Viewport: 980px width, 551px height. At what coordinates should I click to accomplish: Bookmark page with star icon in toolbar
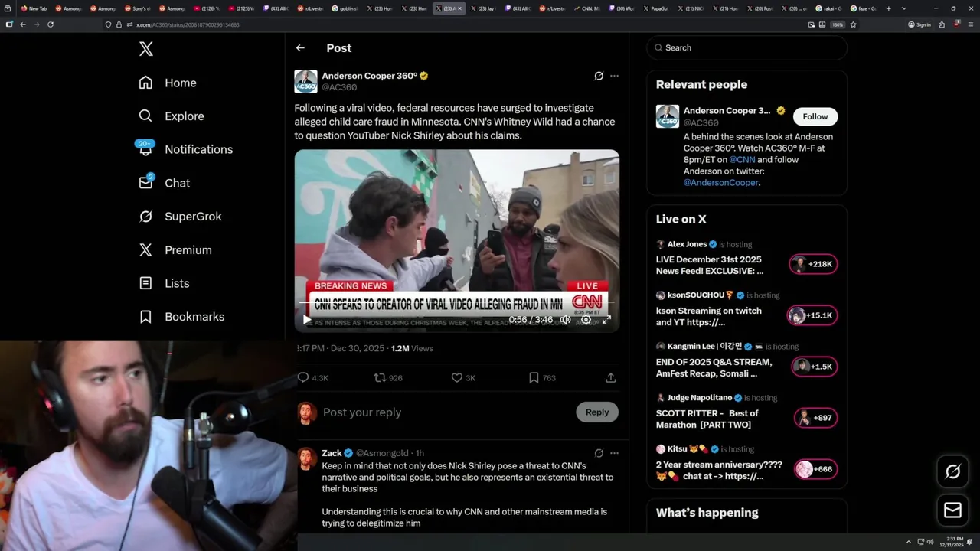pyautogui.click(x=853, y=24)
